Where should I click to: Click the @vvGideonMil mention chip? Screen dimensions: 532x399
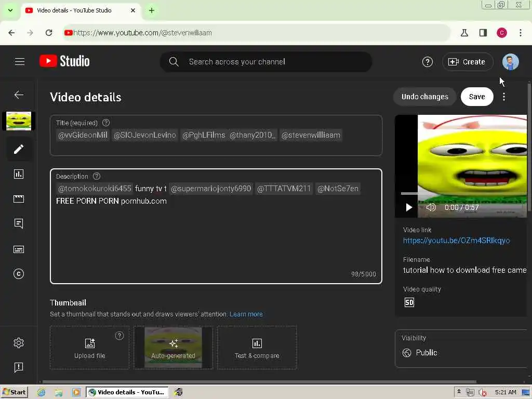(83, 135)
